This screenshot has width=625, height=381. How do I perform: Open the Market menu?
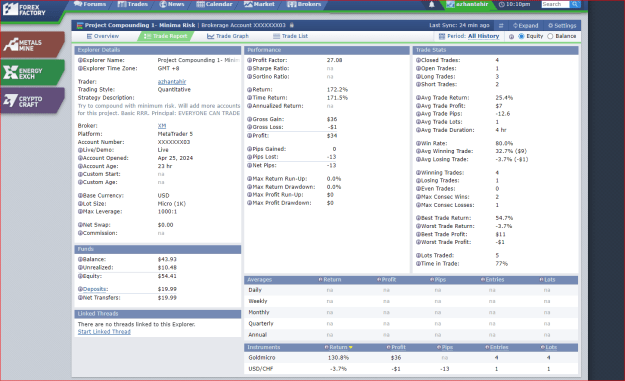pyautogui.click(x=259, y=4)
